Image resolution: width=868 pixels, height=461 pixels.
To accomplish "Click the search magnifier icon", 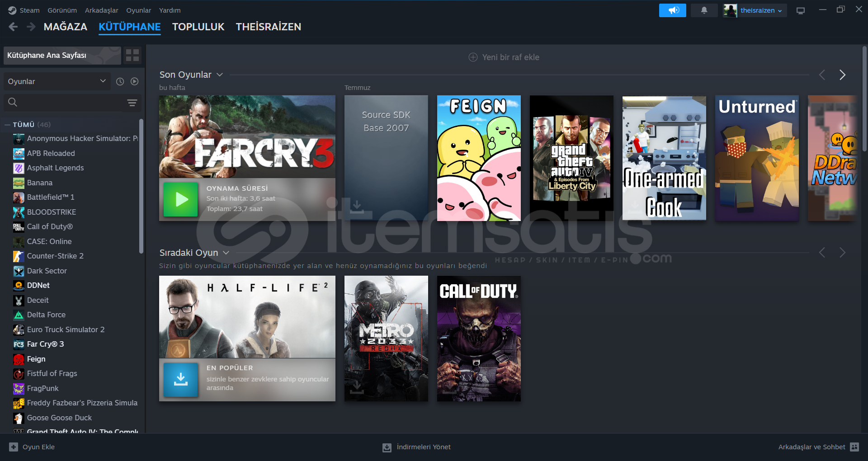I will click(13, 103).
